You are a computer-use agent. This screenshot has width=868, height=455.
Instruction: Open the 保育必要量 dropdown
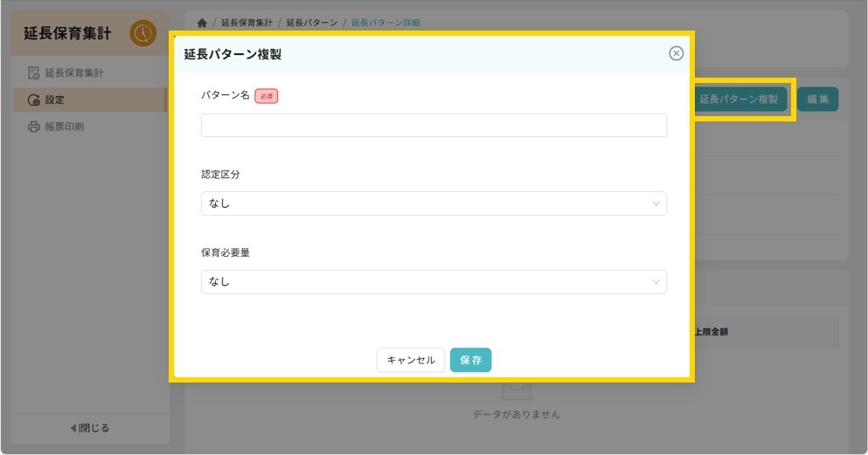coord(434,281)
